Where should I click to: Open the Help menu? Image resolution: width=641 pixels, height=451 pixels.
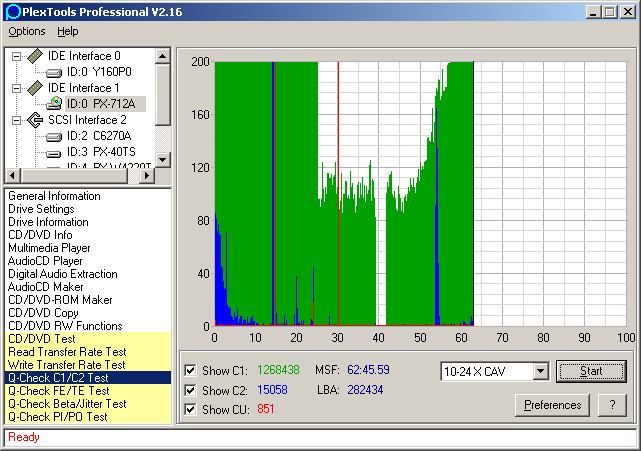[67, 31]
